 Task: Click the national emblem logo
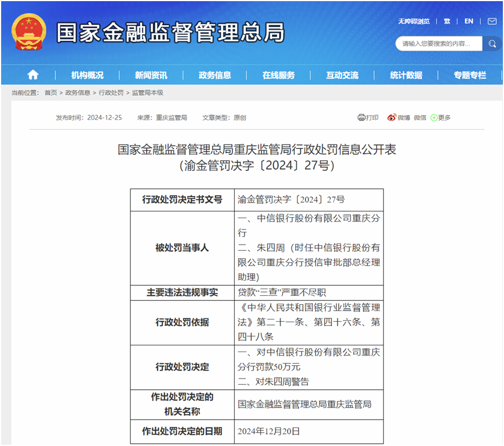(29, 32)
